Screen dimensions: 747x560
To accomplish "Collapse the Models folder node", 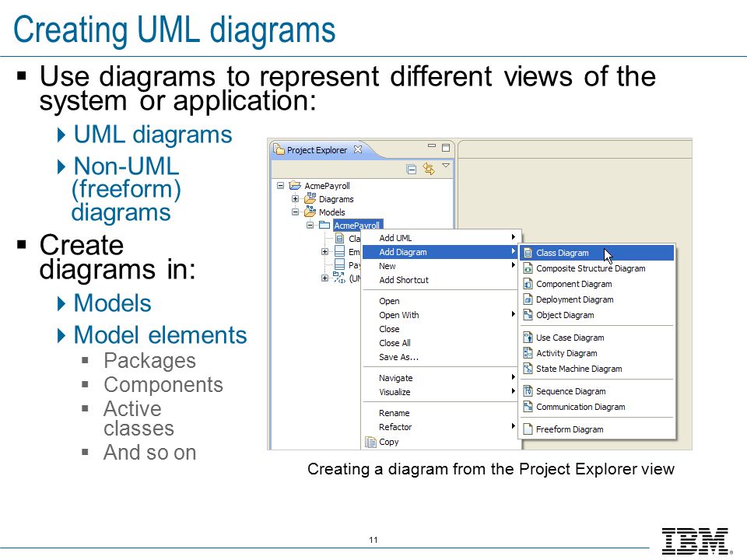I will [296, 212].
